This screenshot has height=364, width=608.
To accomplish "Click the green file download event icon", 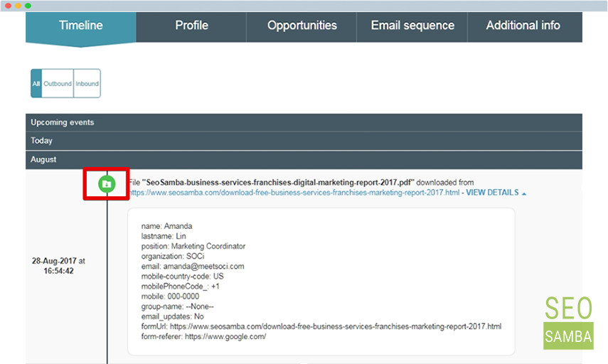I will tap(107, 183).
